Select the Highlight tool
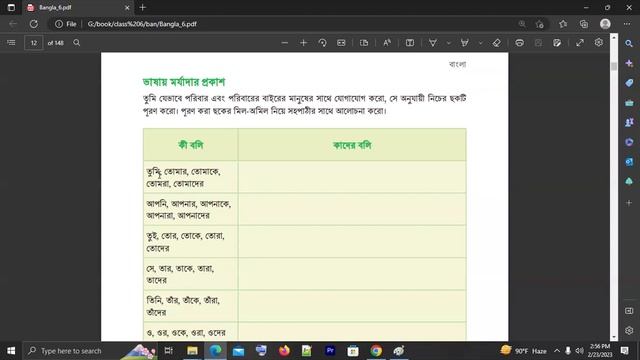The image size is (640, 360). (464, 43)
